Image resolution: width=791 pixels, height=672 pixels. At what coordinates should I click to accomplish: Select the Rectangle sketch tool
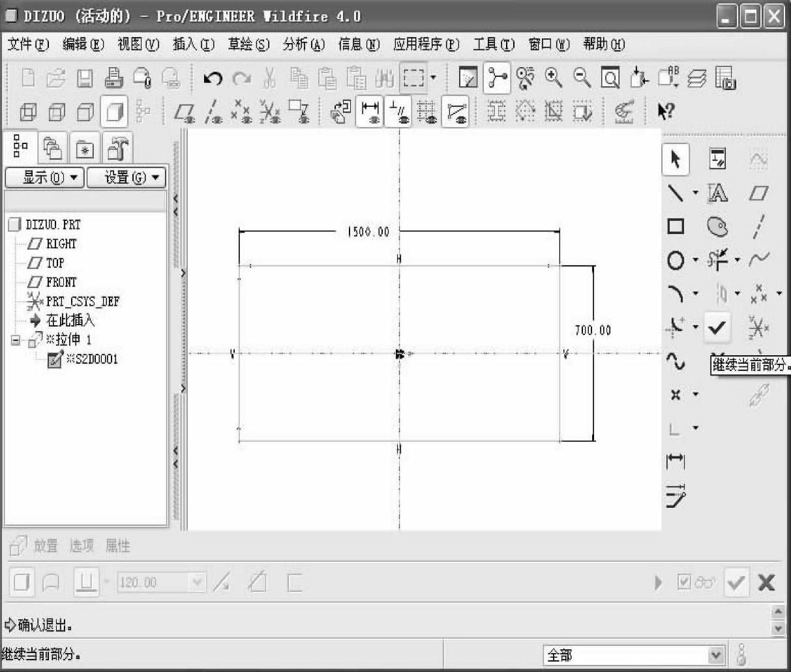point(676,227)
